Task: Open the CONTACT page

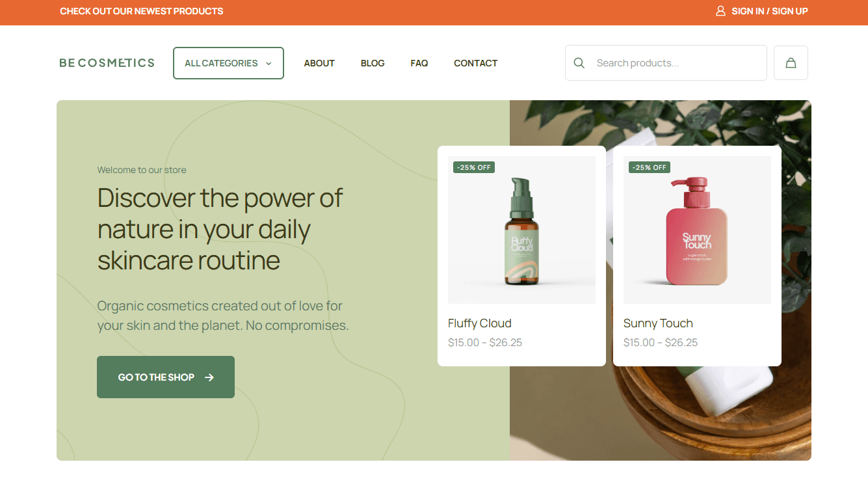Action: tap(475, 63)
